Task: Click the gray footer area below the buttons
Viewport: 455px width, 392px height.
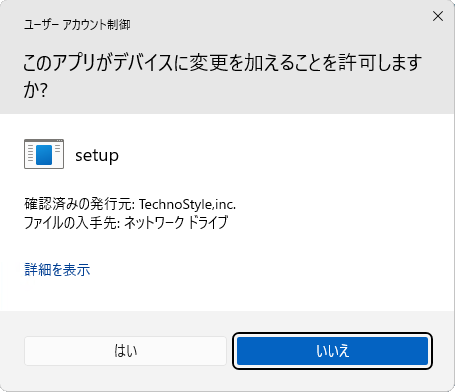Action: point(227,379)
